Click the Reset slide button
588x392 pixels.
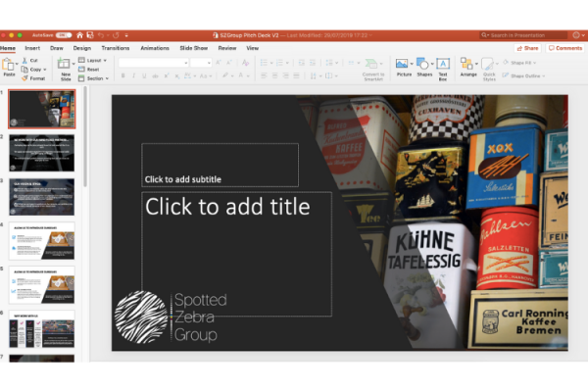pos(89,70)
